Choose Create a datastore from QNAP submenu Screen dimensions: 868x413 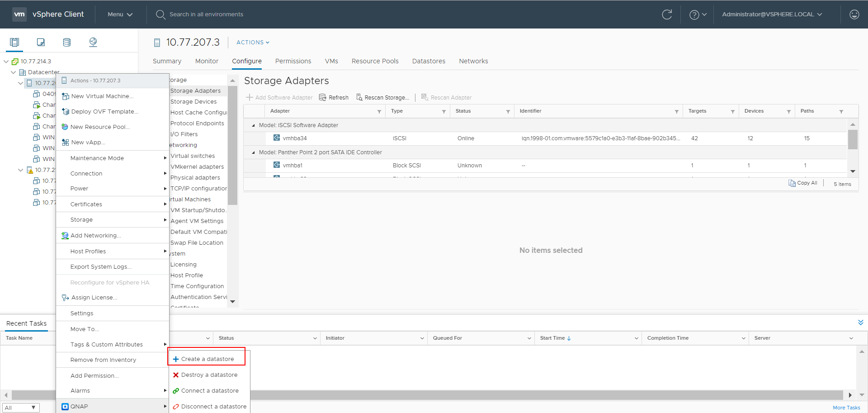(x=208, y=359)
